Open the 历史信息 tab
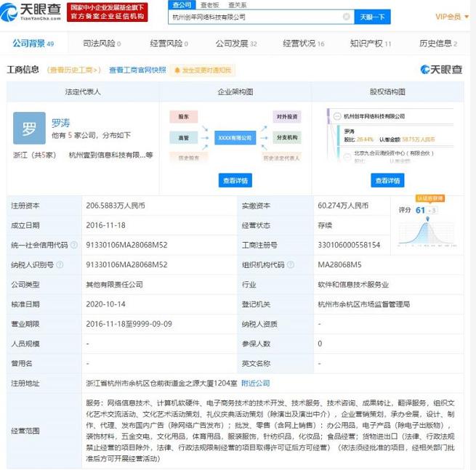 (x=438, y=44)
